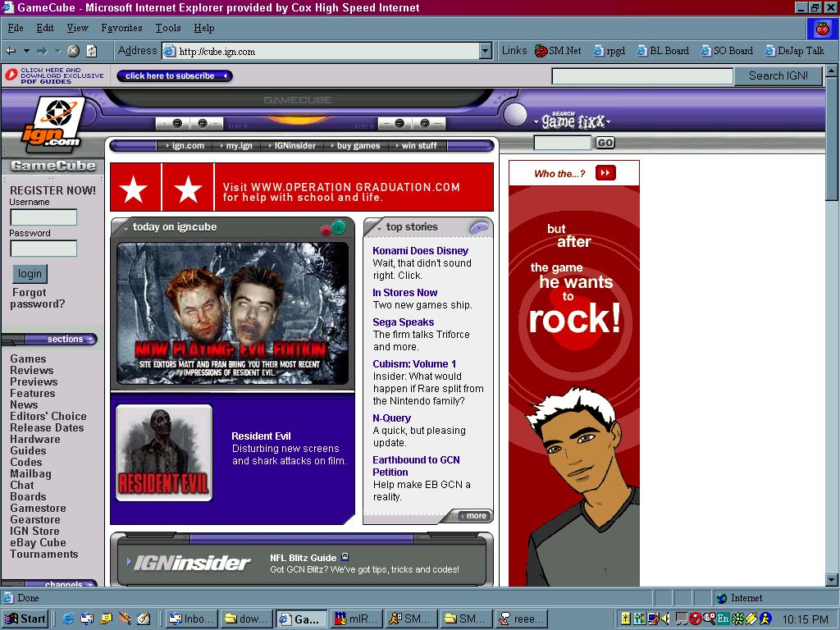Open the Back button history dropdown
The image size is (840, 630).
click(x=26, y=51)
